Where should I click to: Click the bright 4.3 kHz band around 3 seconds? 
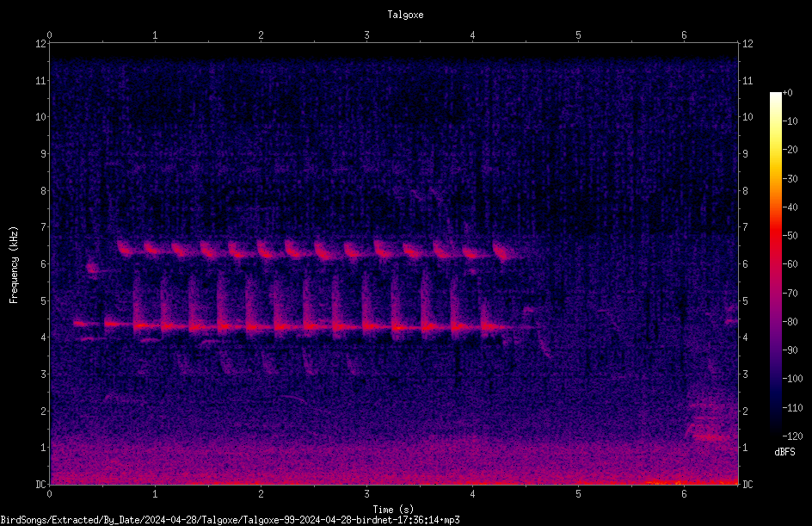pyautogui.click(x=366, y=326)
